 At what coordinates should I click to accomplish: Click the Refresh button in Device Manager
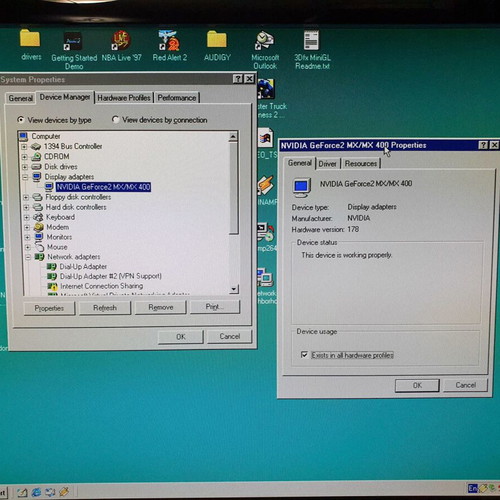coord(105,308)
